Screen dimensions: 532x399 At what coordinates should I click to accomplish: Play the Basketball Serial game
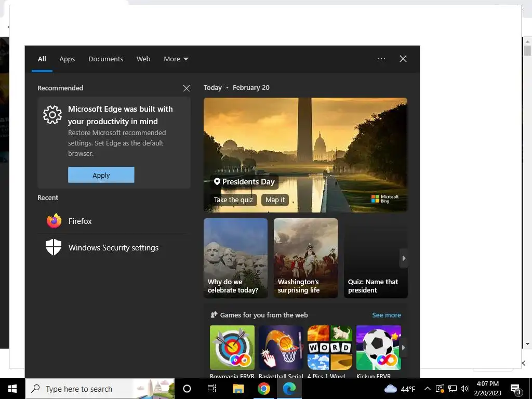point(281,348)
